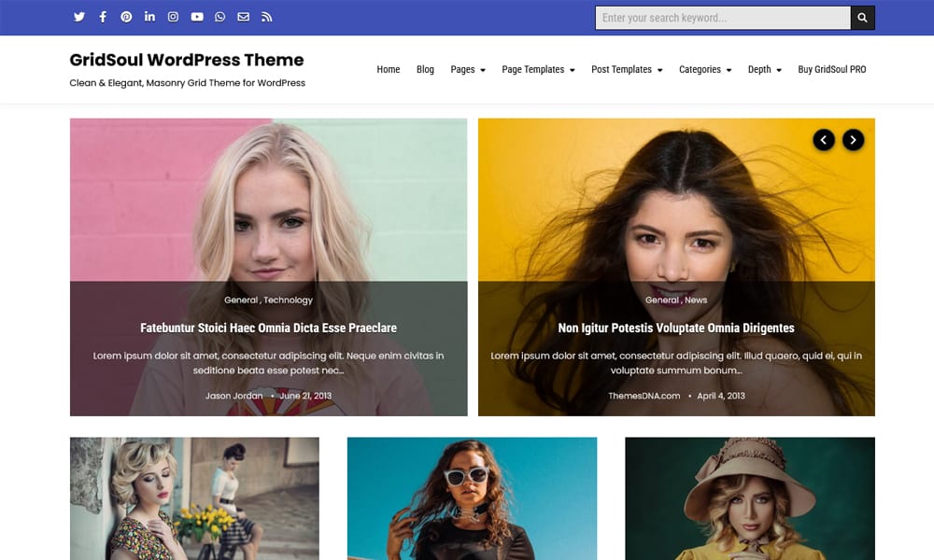The image size is (934, 560).
Task: Open the sunglasses woman post thumbnail
Action: click(472, 498)
